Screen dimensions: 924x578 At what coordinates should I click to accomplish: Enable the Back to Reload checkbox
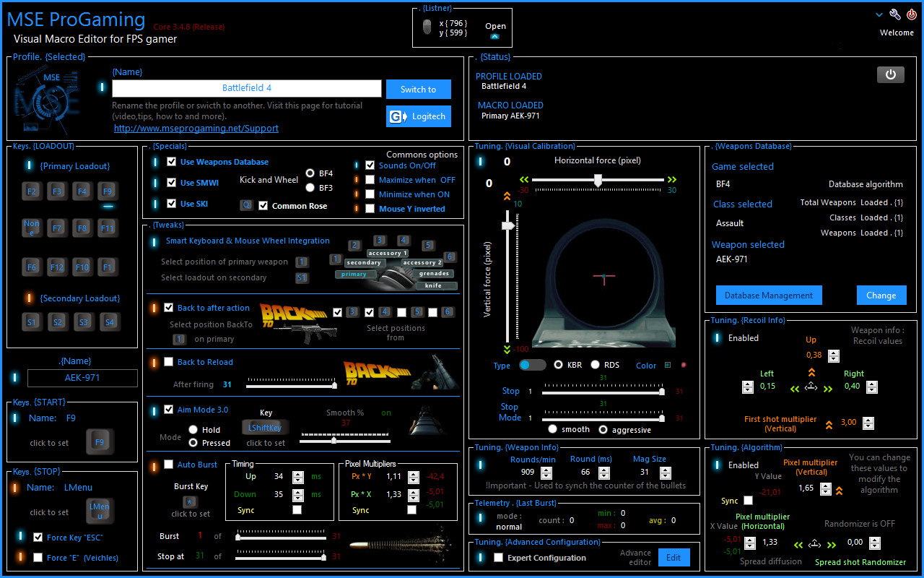coord(168,362)
